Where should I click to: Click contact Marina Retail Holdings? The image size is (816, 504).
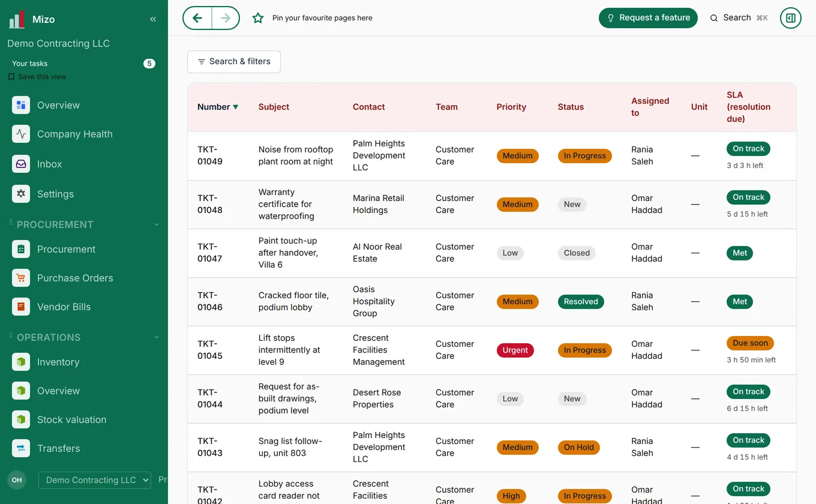point(379,204)
